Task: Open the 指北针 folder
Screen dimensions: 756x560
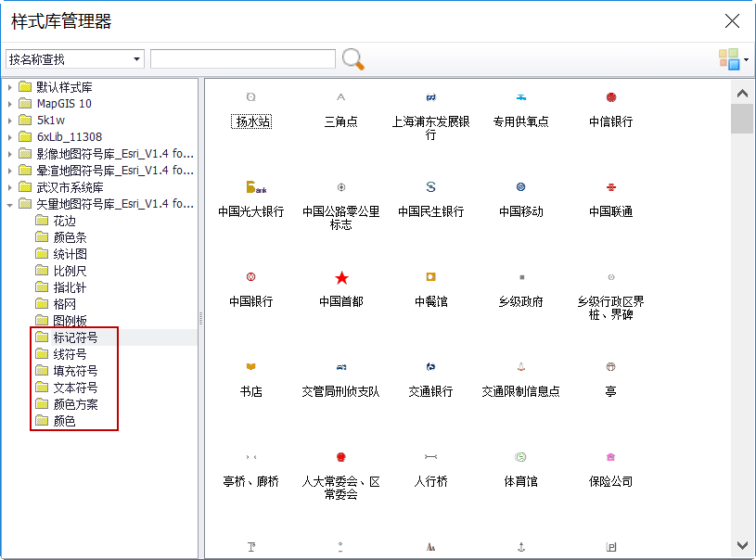Action: 70,287
